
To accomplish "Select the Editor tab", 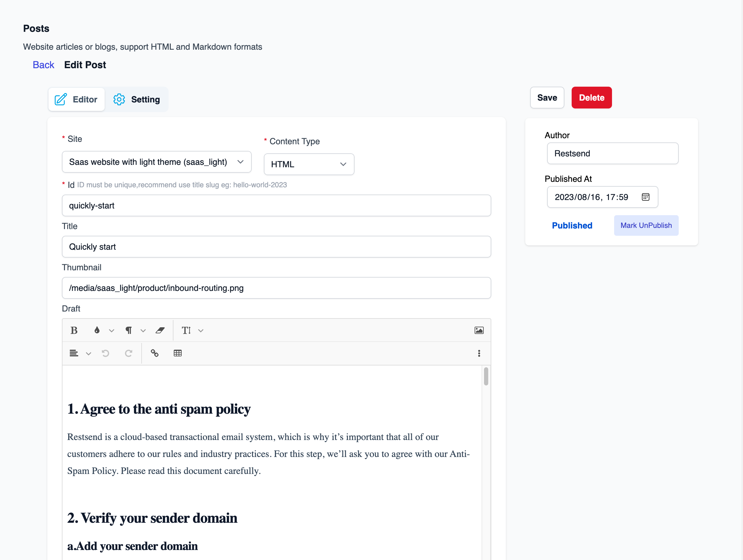I will [x=76, y=99].
